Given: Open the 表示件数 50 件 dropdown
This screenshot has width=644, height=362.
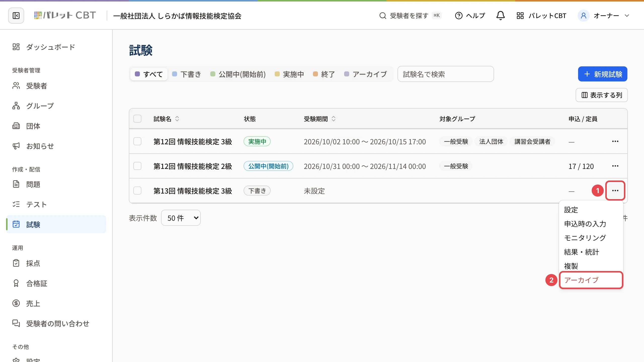Looking at the screenshot, I should [x=181, y=218].
